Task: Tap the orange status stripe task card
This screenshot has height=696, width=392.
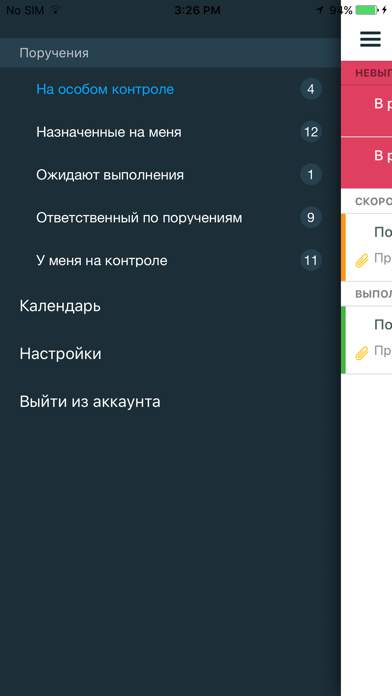Action: pyautogui.click(x=366, y=247)
